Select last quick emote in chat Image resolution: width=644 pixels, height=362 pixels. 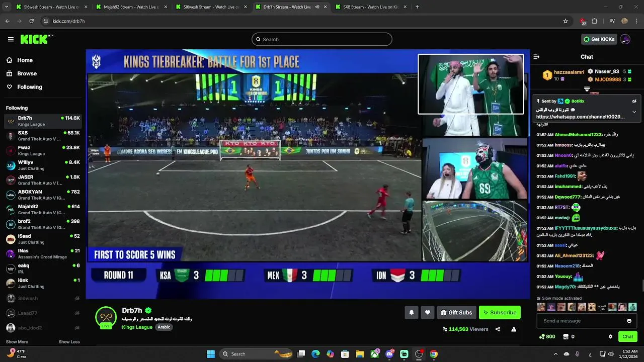632,307
